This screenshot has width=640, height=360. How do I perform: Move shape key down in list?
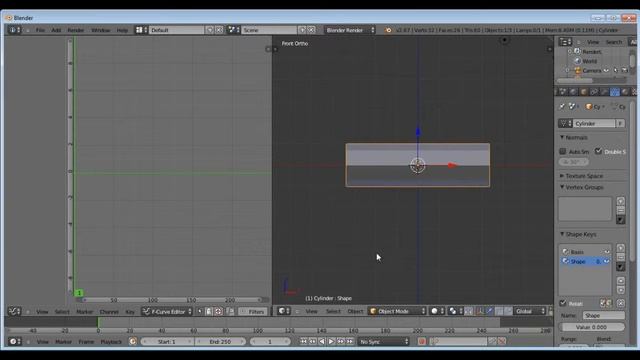click(620, 290)
